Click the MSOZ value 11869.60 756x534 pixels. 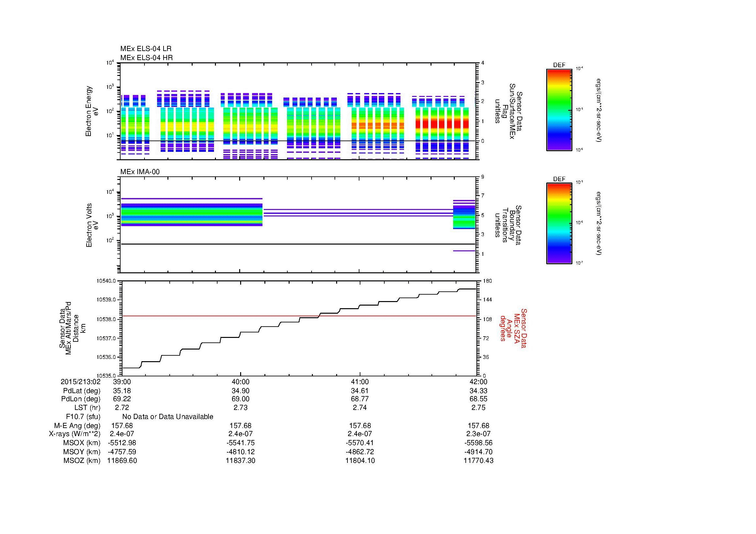122,461
